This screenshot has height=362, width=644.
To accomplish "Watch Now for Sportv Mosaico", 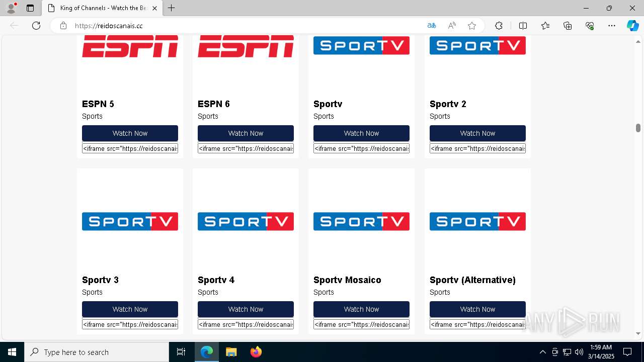I will pyautogui.click(x=361, y=309).
